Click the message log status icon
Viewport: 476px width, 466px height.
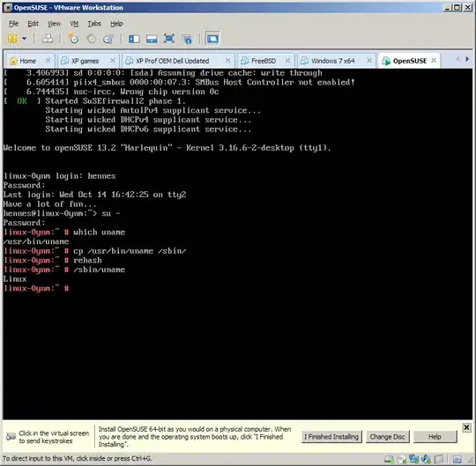457,459
